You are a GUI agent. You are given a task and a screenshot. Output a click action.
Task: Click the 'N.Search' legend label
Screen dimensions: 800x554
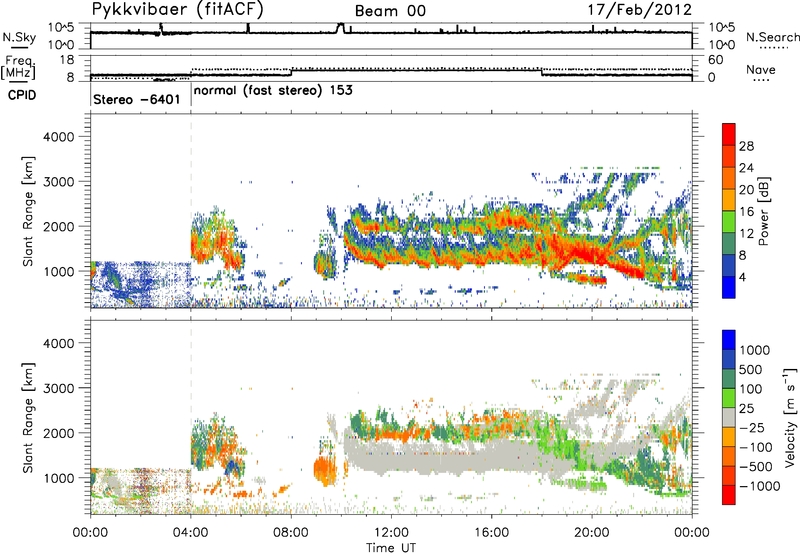pyautogui.click(x=772, y=37)
